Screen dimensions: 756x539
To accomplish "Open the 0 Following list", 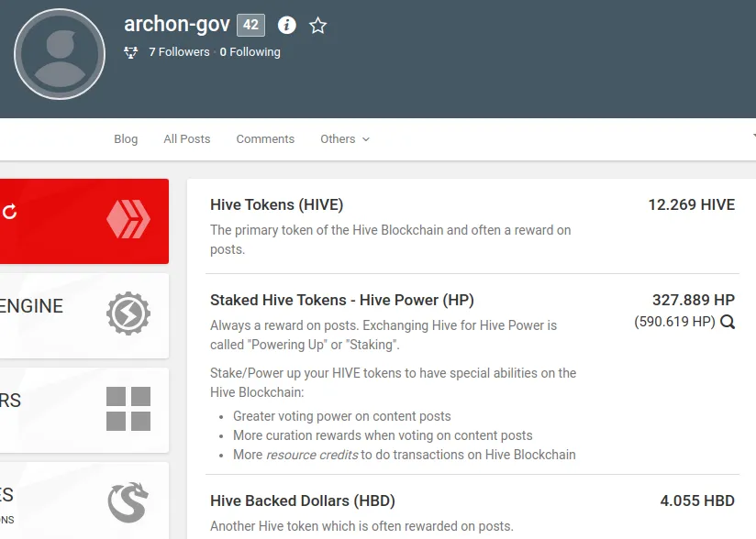I will (x=250, y=52).
